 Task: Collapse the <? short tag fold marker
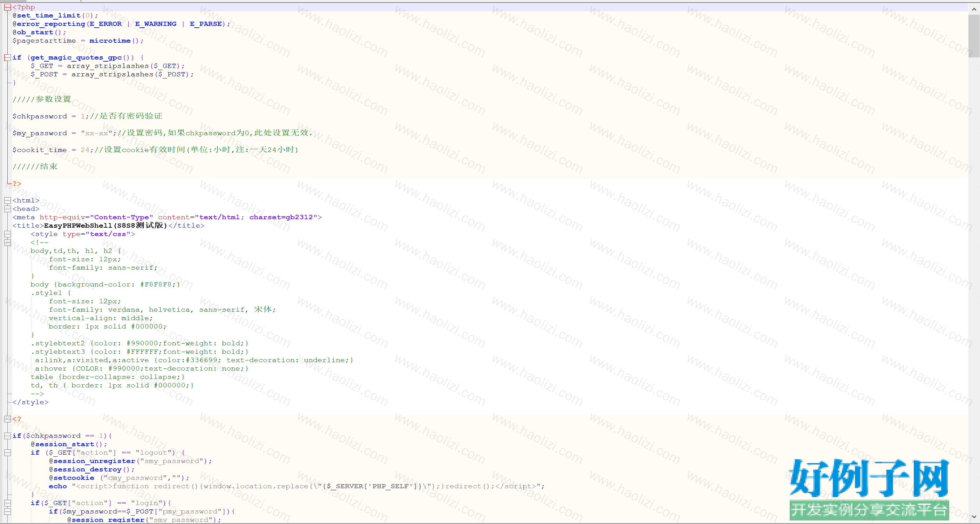(x=7, y=419)
